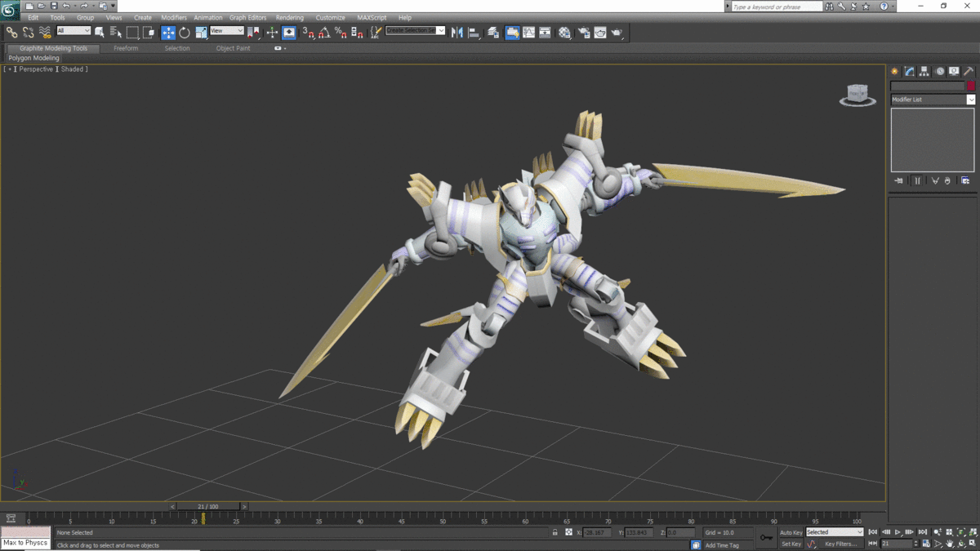This screenshot has height=551, width=980.
Task: Open the Create command panel
Action: [x=895, y=72]
